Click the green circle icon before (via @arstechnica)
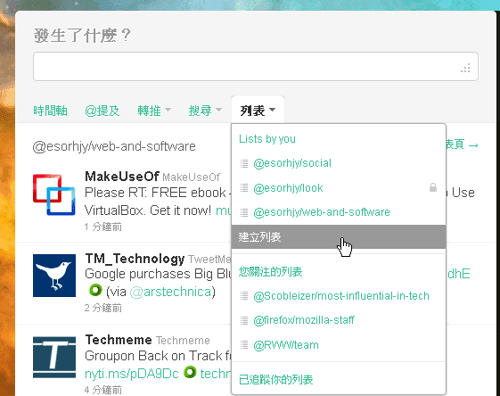 [95, 290]
